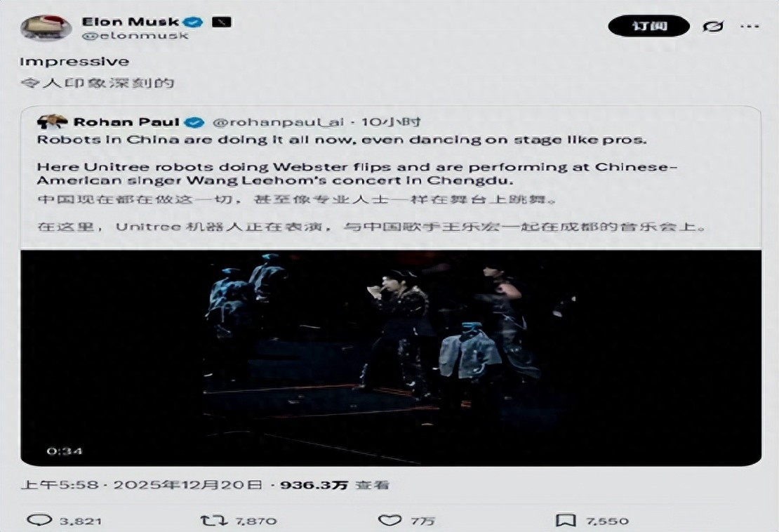Click the Elon Musk display name
This screenshot has height=532, width=779.
tap(130, 22)
